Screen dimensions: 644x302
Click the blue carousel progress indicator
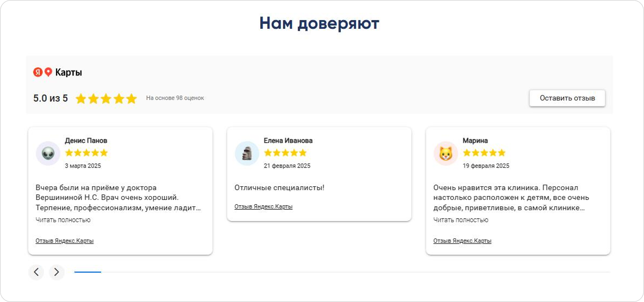(x=87, y=272)
